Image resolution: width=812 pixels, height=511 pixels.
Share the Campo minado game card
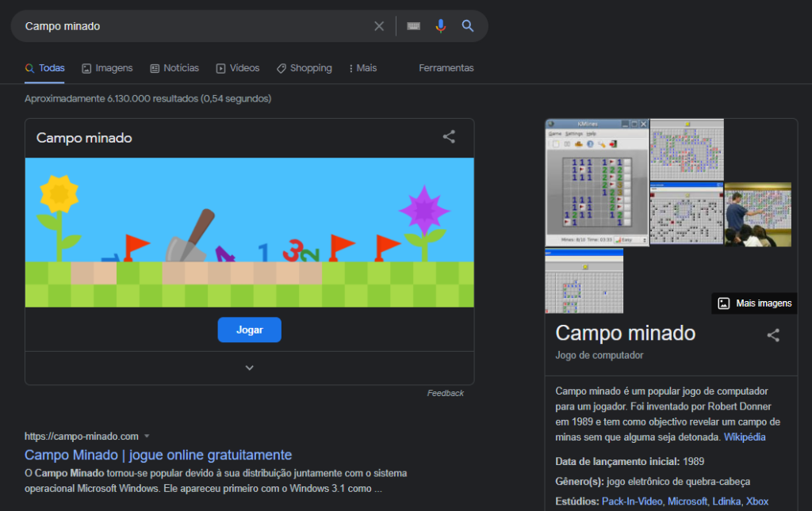pos(449,136)
